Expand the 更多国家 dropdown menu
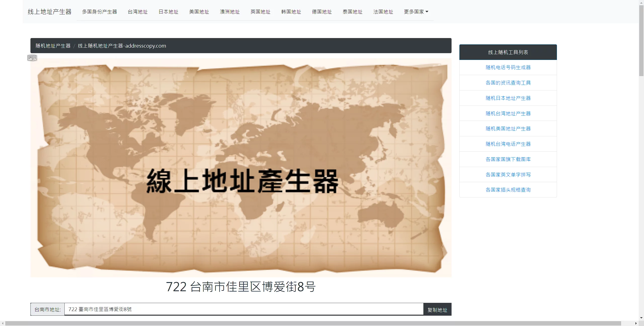 416,12
